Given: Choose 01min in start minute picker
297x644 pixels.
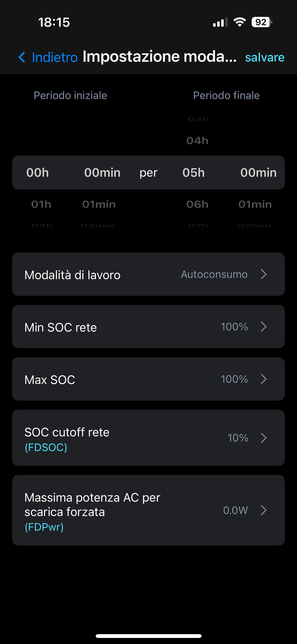Looking at the screenshot, I should click(99, 204).
